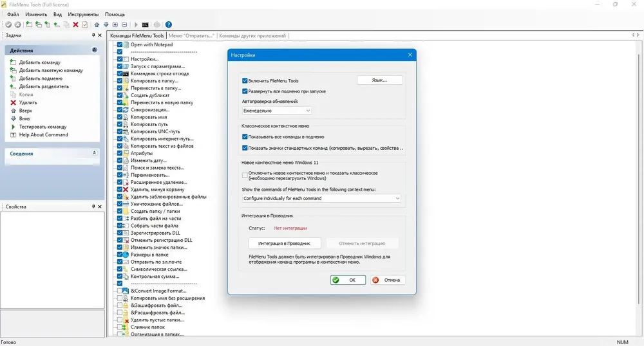Select the Зарегистрировать DLL command row
Screen dimensions: 644x346
(x=155, y=233)
